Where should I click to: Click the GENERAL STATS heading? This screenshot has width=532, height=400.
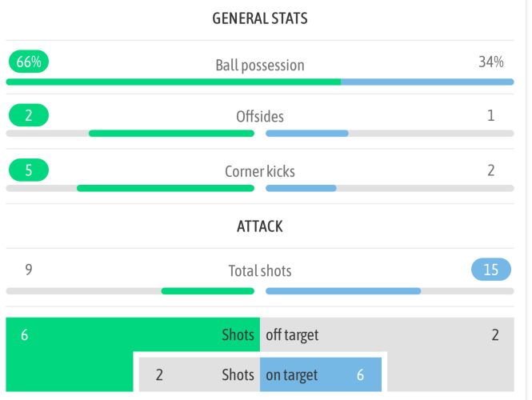click(259, 18)
